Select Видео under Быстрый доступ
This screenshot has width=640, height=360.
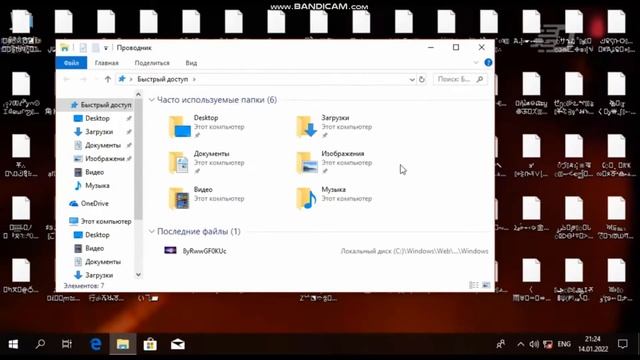tap(94, 172)
